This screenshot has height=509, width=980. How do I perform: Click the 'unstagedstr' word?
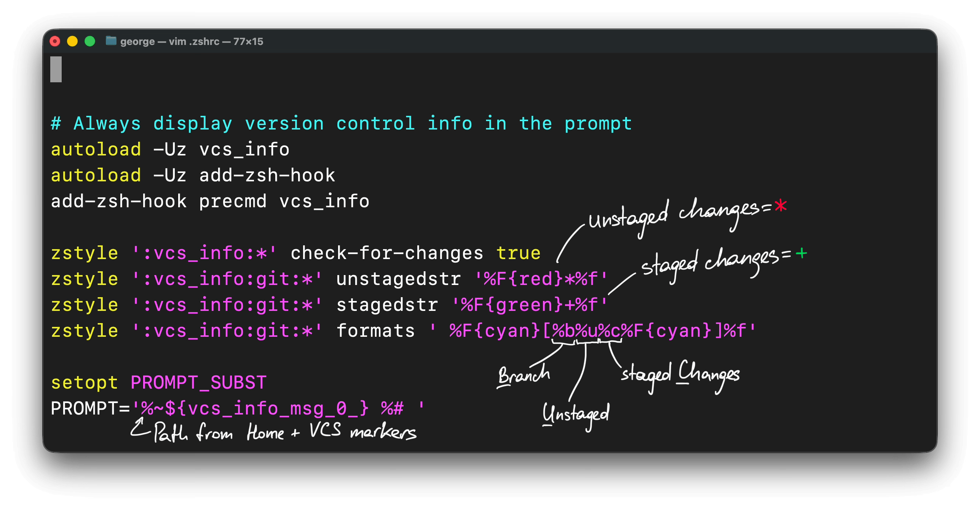pyautogui.click(x=399, y=279)
